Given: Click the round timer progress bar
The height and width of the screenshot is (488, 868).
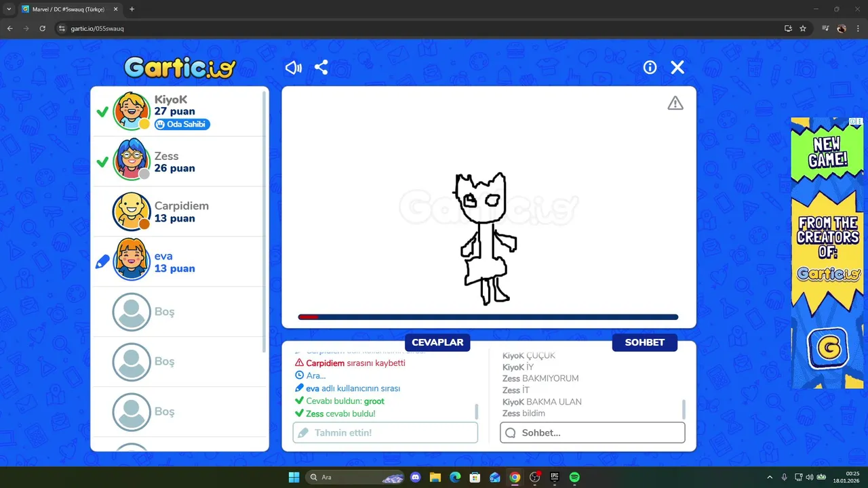Looking at the screenshot, I should point(488,317).
